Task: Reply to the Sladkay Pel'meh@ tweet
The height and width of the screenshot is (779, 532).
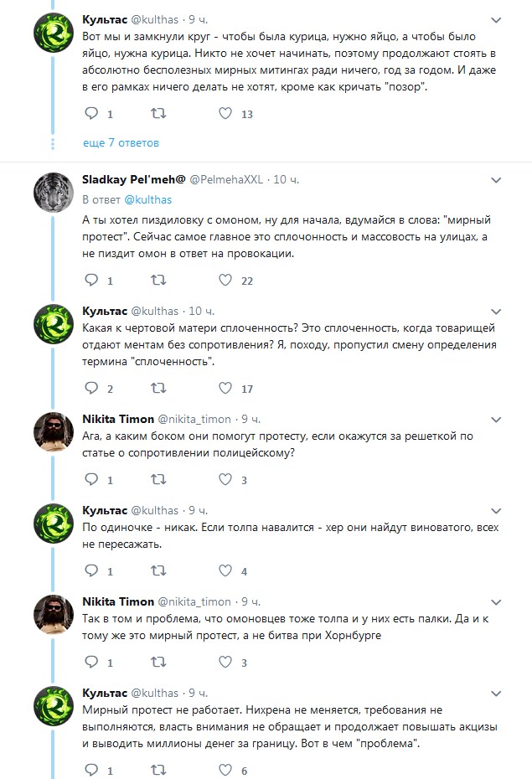Action: point(92,281)
